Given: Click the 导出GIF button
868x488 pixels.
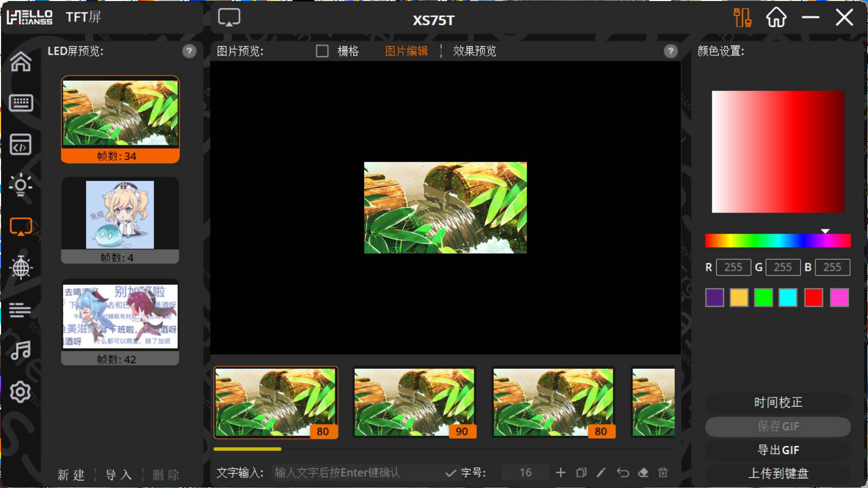Looking at the screenshot, I should point(778,450).
